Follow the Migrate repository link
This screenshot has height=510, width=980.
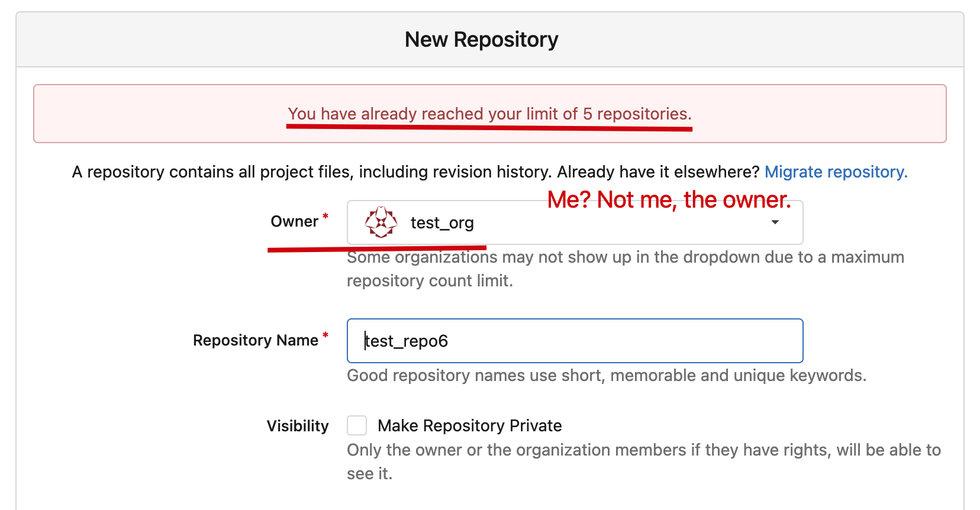tap(836, 172)
